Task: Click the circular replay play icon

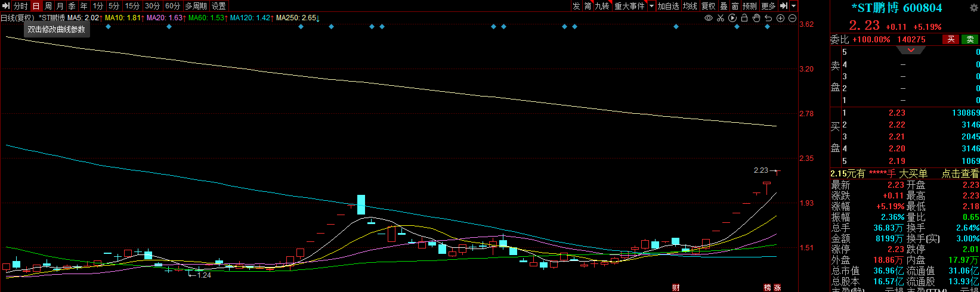Action: pyautogui.click(x=732, y=18)
